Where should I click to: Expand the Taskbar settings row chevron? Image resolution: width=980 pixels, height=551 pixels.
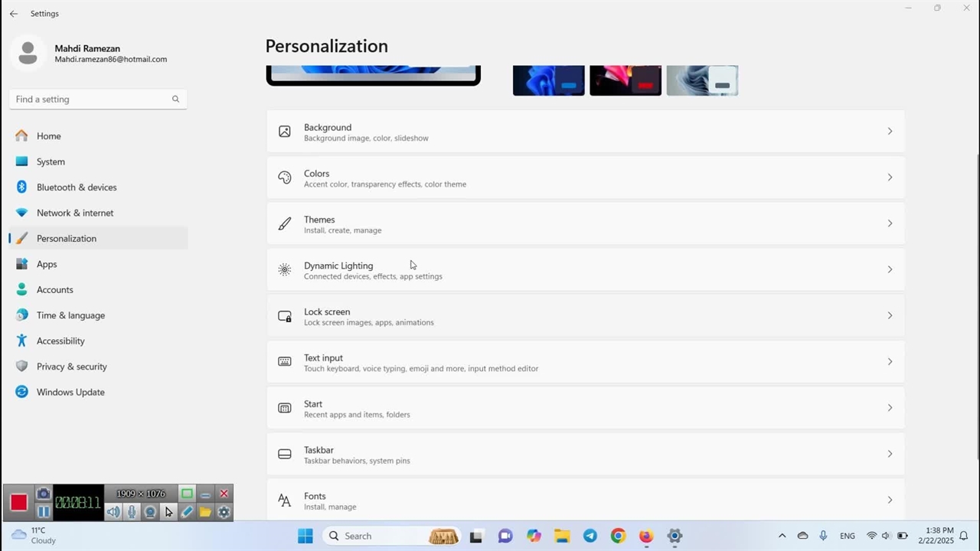tap(890, 454)
